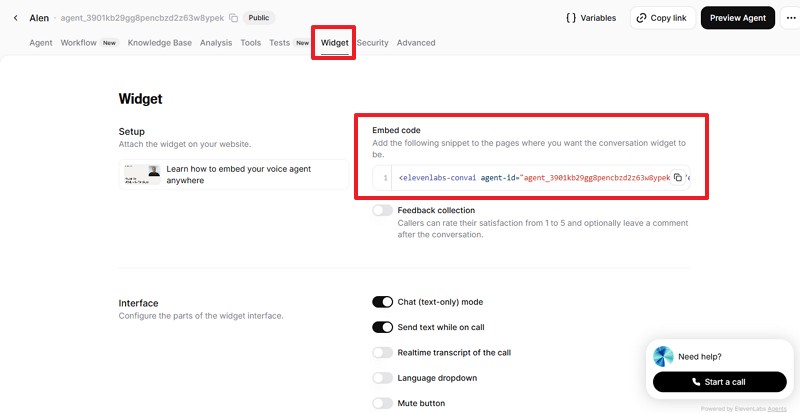Enable the Mute button toggle
Screen dimensions: 800x413
(x=382, y=403)
